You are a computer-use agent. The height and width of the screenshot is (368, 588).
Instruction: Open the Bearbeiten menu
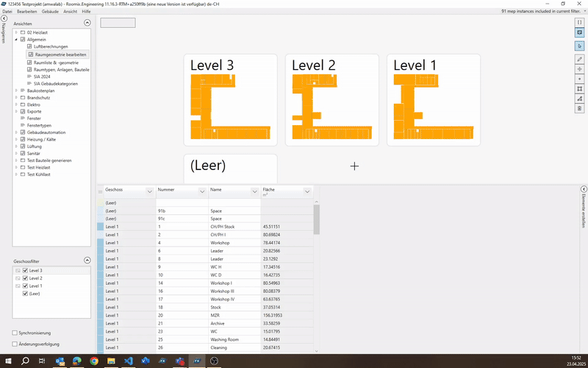pyautogui.click(x=26, y=12)
